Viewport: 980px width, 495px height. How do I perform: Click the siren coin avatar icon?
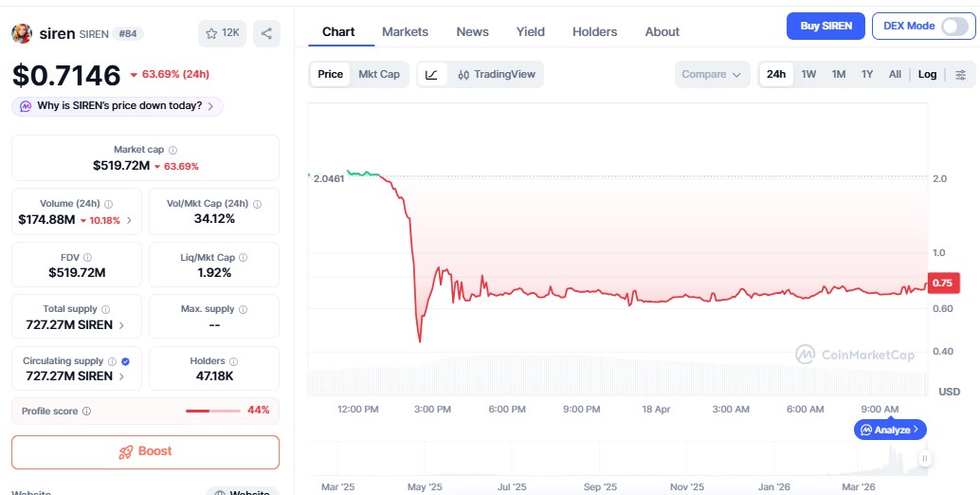[22, 33]
